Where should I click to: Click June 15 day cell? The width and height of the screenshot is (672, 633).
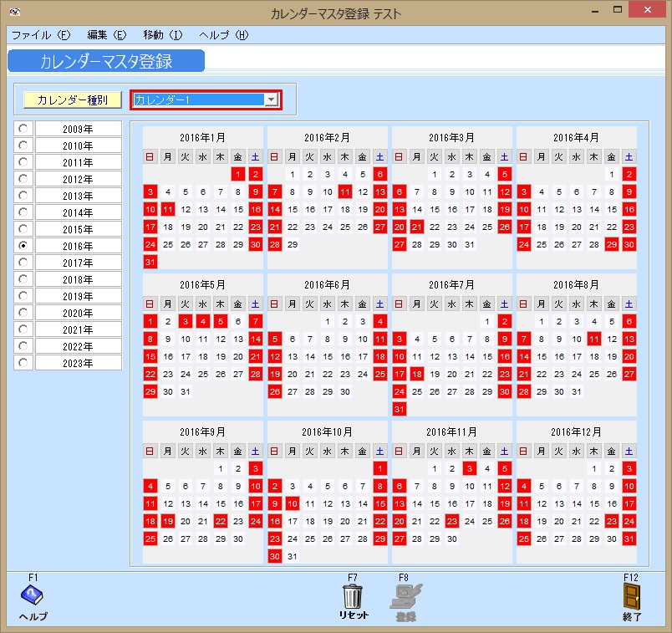coord(328,356)
